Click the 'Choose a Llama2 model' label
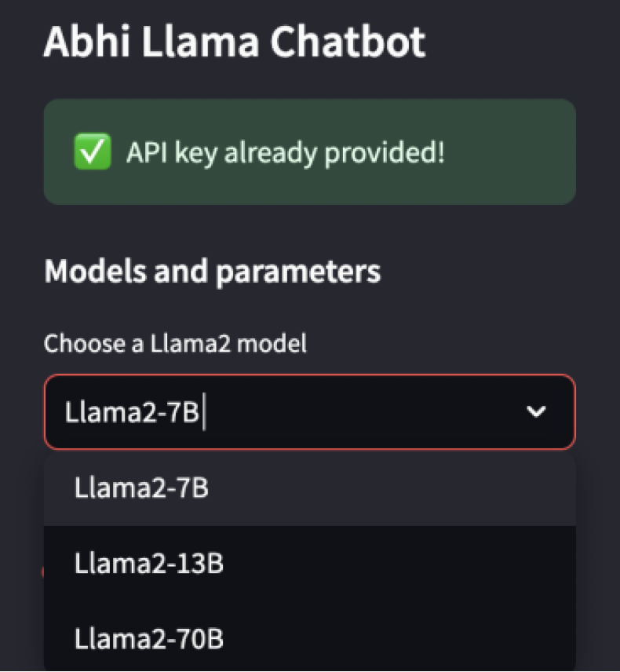The width and height of the screenshot is (620, 672). pyautogui.click(x=174, y=343)
